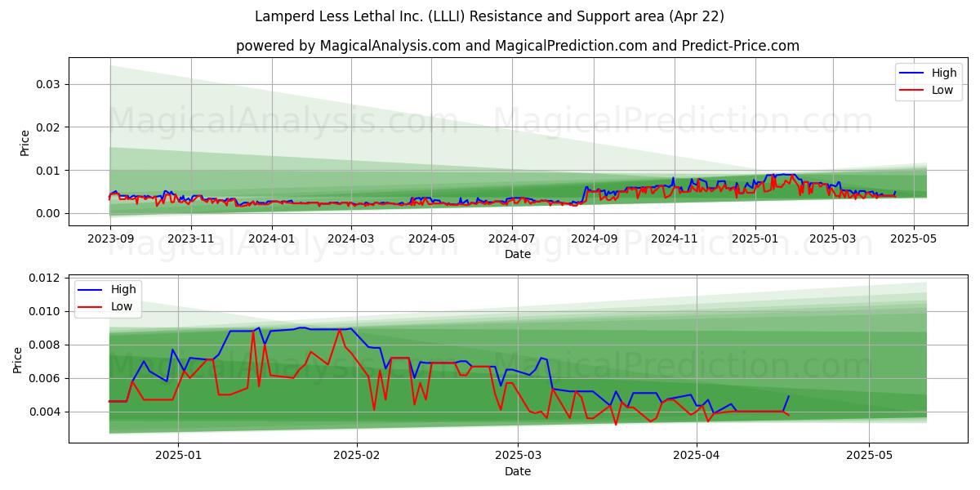The image size is (980, 490).
Task: Click the '2024-01' tick on top chart
Action: [271, 238]
